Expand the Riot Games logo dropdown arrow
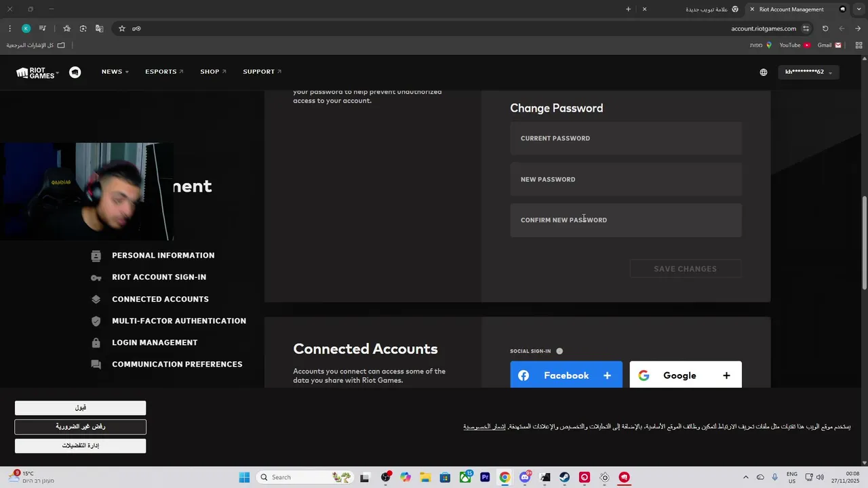The width and height of the screenshot is (868, 488). coord(58,73)
